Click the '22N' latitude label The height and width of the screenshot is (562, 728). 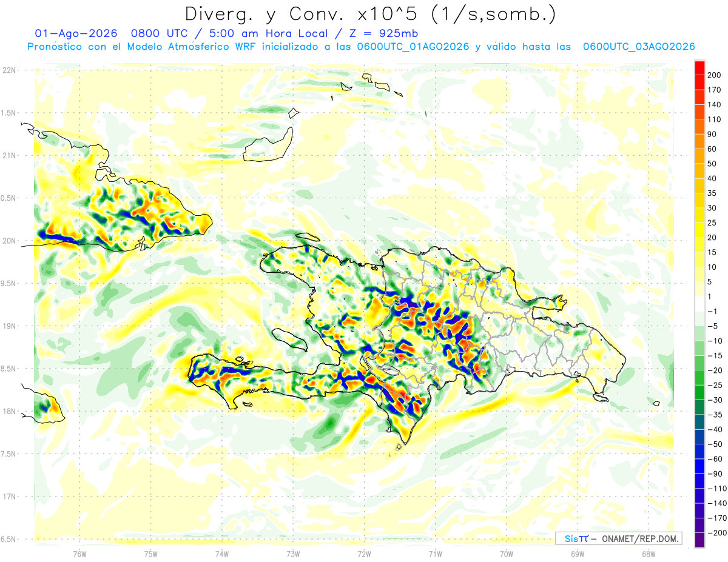[x=9, y=70]
